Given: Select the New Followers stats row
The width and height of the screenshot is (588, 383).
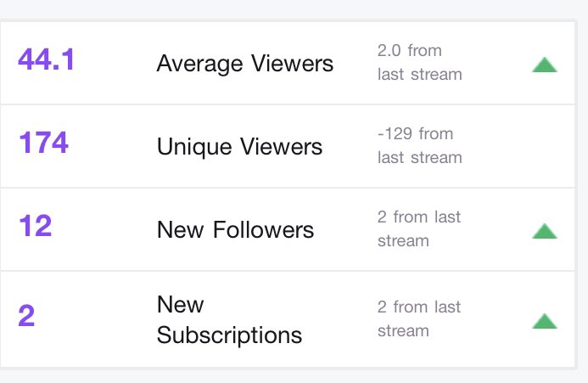Looking at the screenshot, I should [x=288, y=229].
